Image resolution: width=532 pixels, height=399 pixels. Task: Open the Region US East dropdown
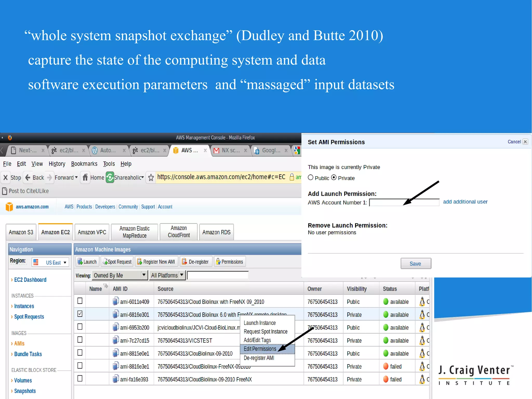(x=50, y=262)
